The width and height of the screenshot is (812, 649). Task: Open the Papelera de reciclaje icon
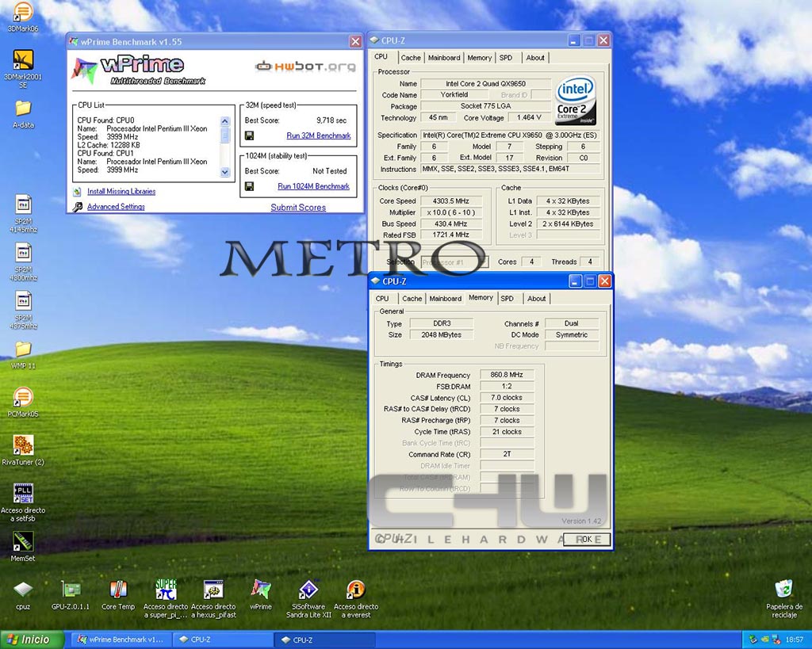(784, 590)
